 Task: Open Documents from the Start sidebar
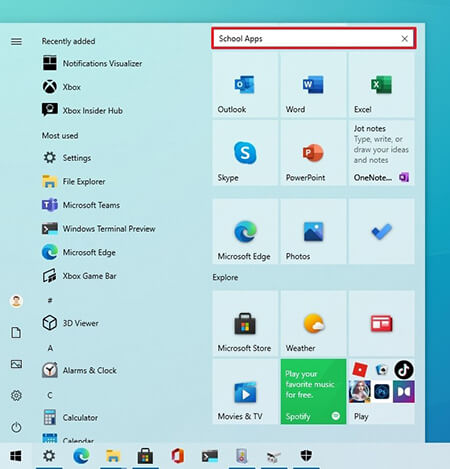16,332
